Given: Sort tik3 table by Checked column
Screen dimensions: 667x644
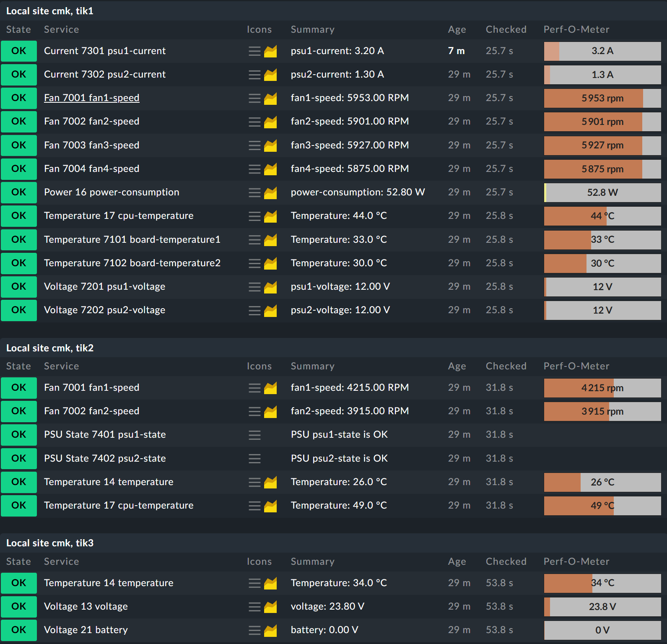Looking at the screenshot, I should click(x=506, y=561).
